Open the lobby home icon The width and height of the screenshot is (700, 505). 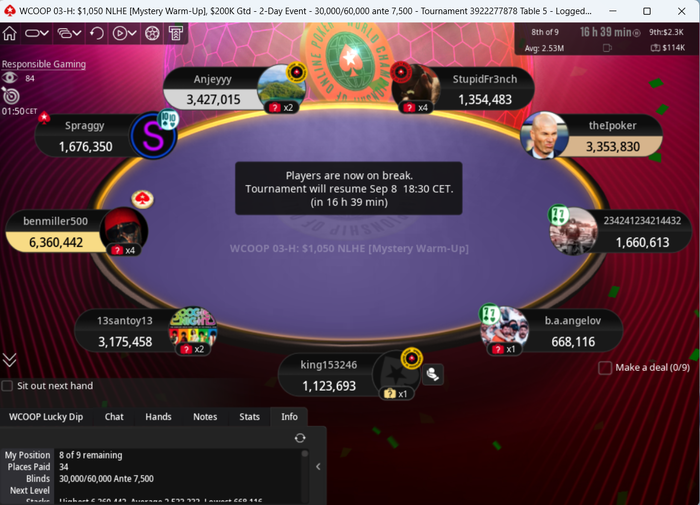(10, 33)
